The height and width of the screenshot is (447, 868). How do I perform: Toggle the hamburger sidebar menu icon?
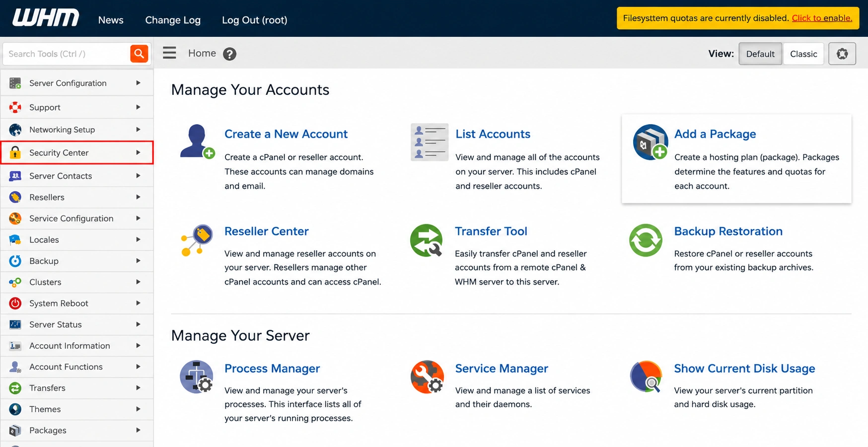click(x=169, y=53)
